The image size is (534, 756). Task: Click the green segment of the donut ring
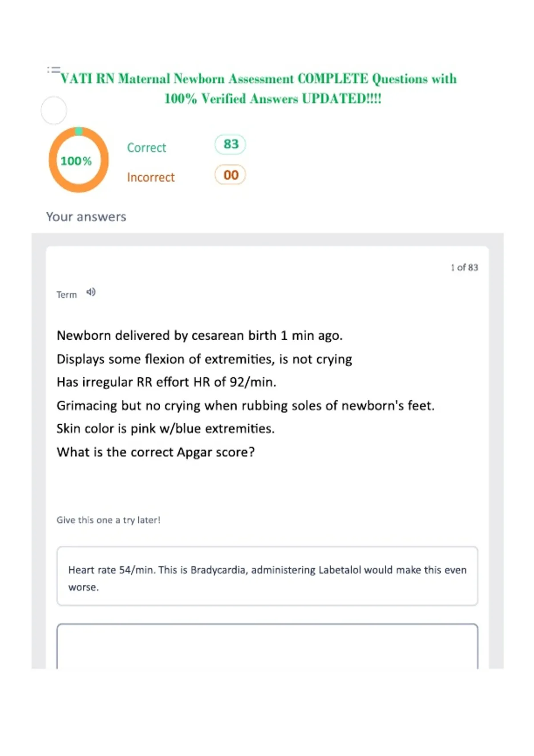pos(79,131)
